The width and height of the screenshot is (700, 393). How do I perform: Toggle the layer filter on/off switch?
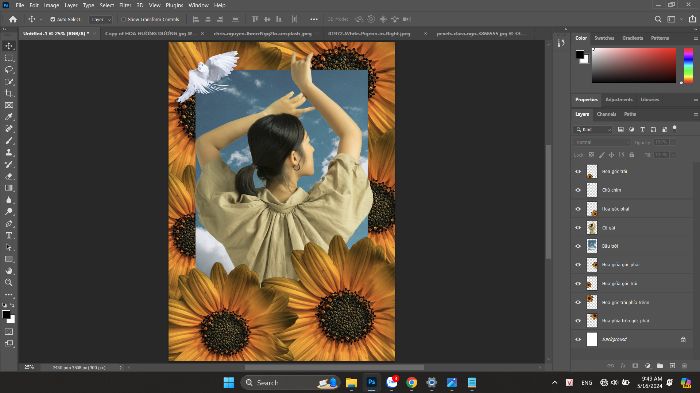click(x=675, y=129)
